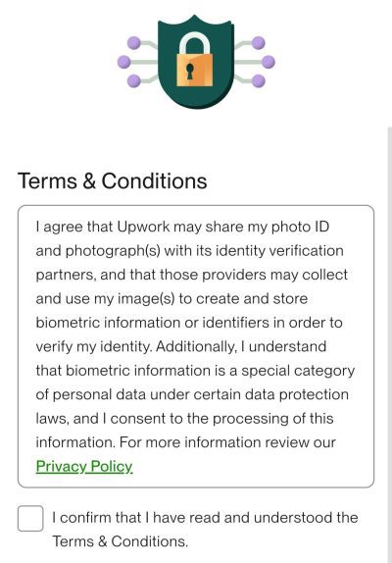Click the 'verify my identity. Additionally' text line
Image resolution: width=392 pixels, height=563 pixels.
(x=181, y=347)
